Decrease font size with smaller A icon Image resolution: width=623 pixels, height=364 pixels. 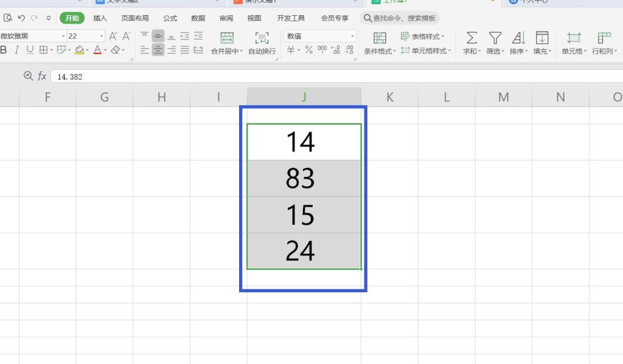(126, 36)
